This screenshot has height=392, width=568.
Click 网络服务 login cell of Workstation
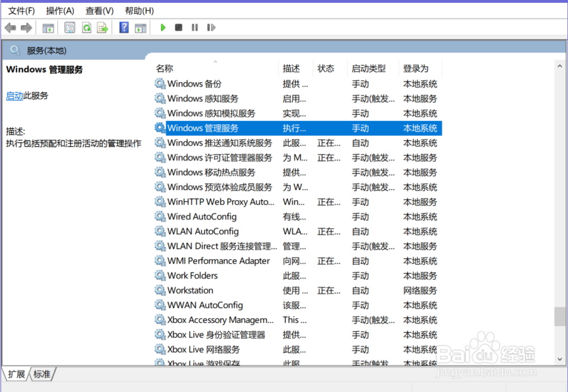pos(420,290)
